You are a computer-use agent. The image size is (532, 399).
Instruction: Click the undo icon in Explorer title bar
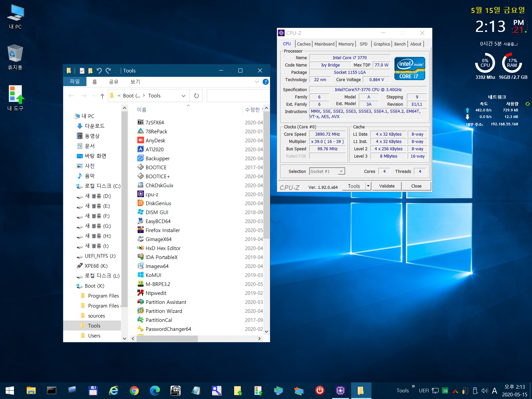(x=99, y=70)
